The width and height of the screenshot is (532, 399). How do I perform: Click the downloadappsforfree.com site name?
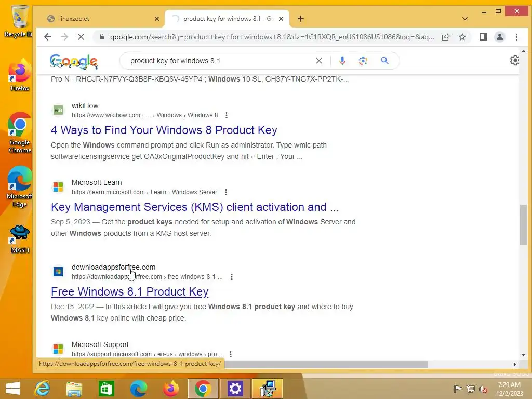coord(113,267)
